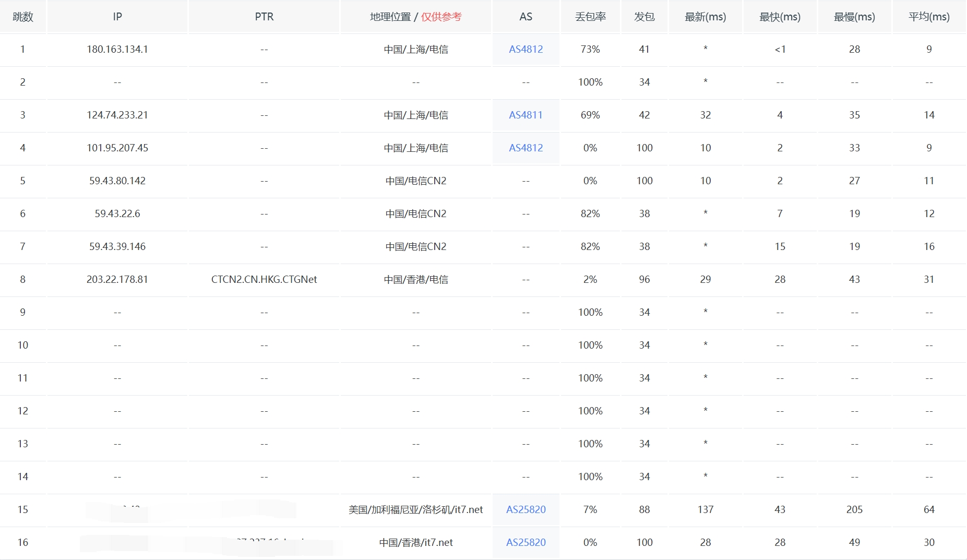The width and height of the screenshot is (967, 560).
Task: Click the 88 packets sent value
Action: coord(644,509)
